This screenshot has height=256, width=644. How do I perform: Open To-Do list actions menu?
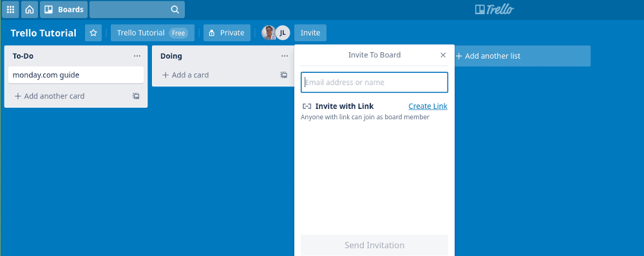[137, 56]
